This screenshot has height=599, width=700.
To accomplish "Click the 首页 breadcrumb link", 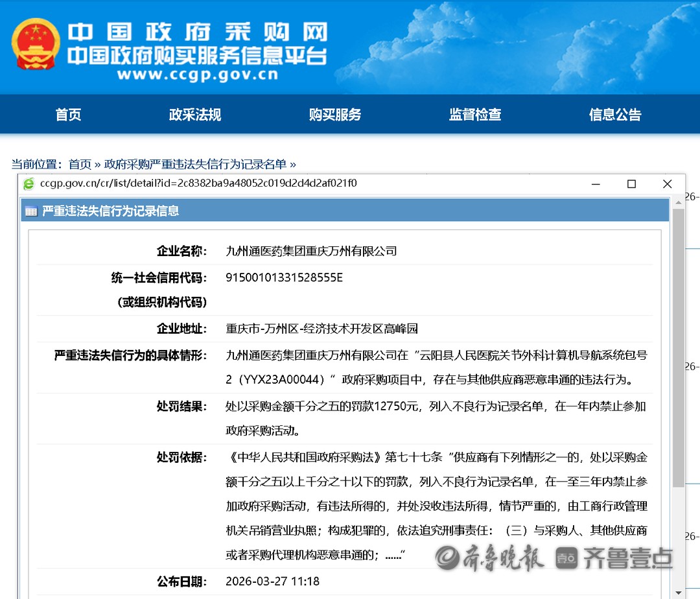I will pos(80,164).
